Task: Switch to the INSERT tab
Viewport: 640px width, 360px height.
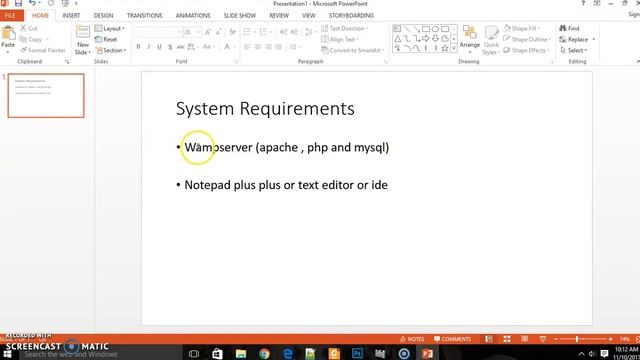Action: [71, 16]
